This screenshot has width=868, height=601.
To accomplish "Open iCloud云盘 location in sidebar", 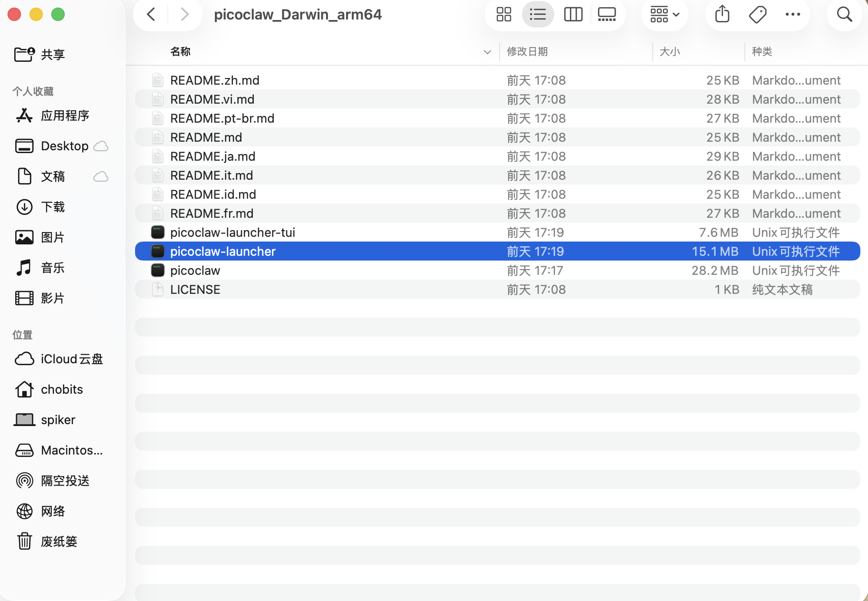I will [x=71, y=359].
